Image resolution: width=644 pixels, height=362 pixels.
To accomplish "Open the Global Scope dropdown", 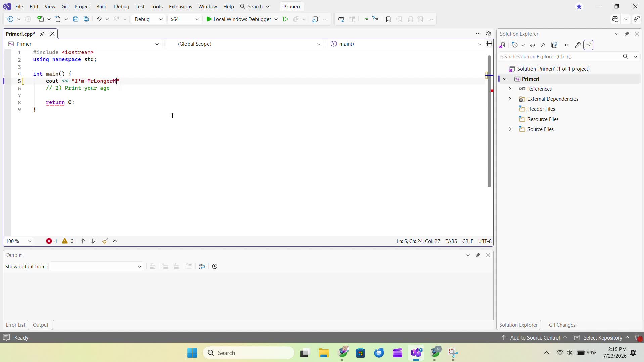I will [244, 44].
